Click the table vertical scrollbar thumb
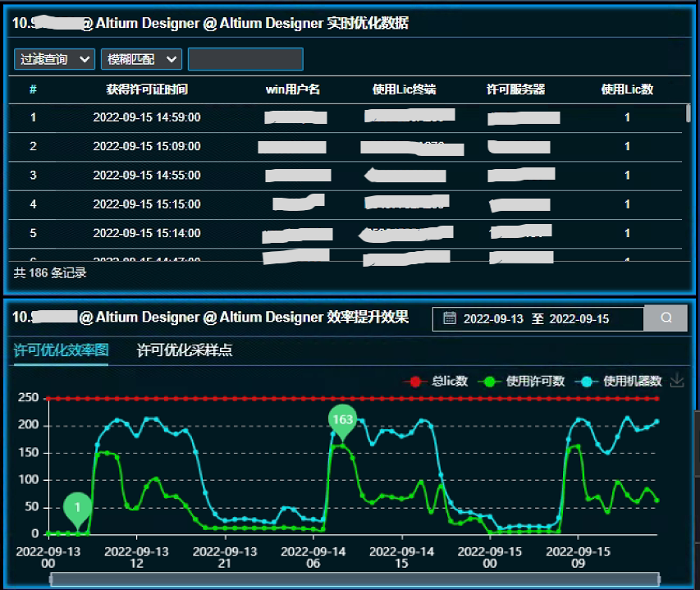This screenshot has width=700, height=590. [688, 113]
